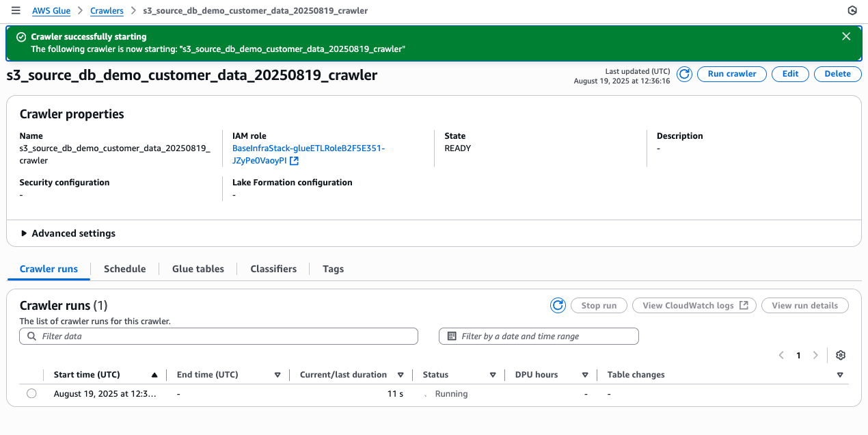Sort by Table changes column
Image resolution: width=868 pixels, height=435 pixels.
point(840,375)
